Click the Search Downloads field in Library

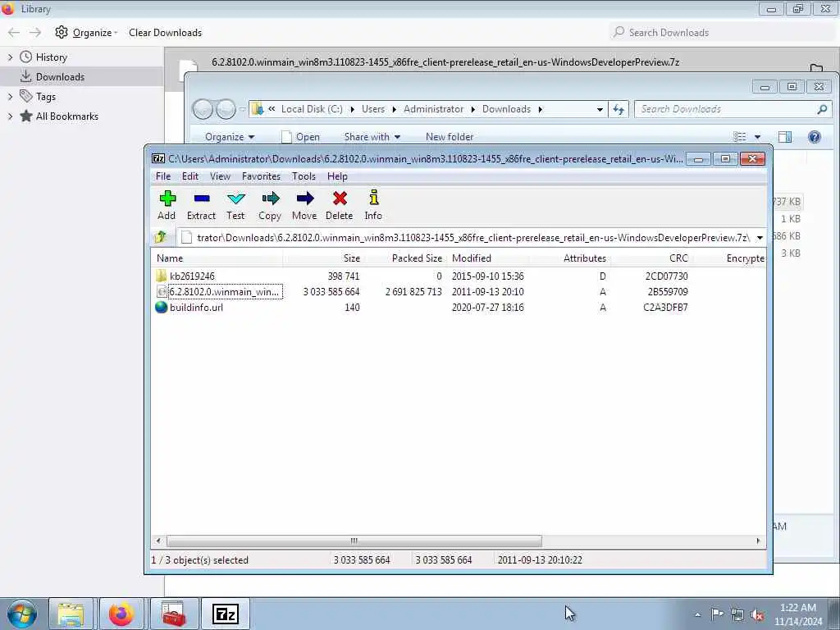[x=720, y=33]
